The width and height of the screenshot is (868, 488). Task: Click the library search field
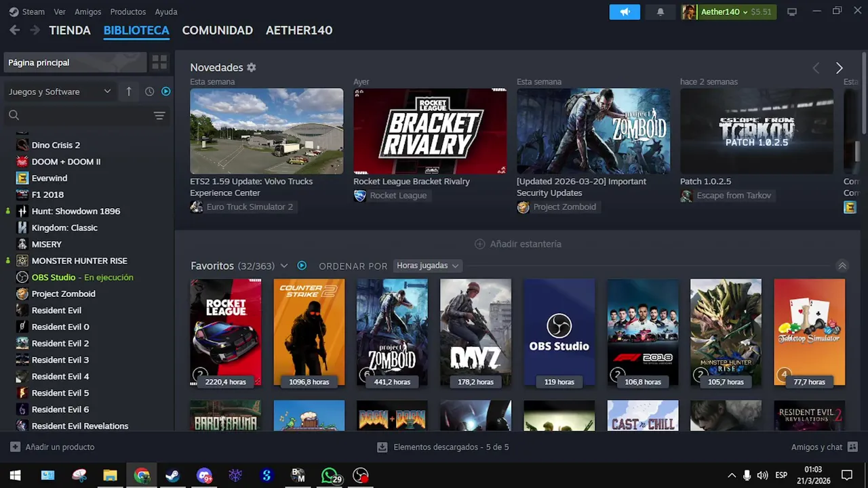78,116
